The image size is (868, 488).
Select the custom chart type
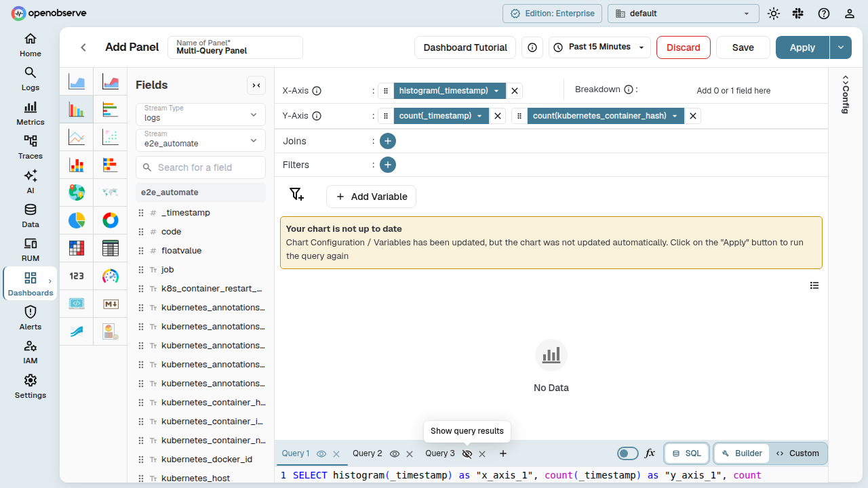click(110, 331)
